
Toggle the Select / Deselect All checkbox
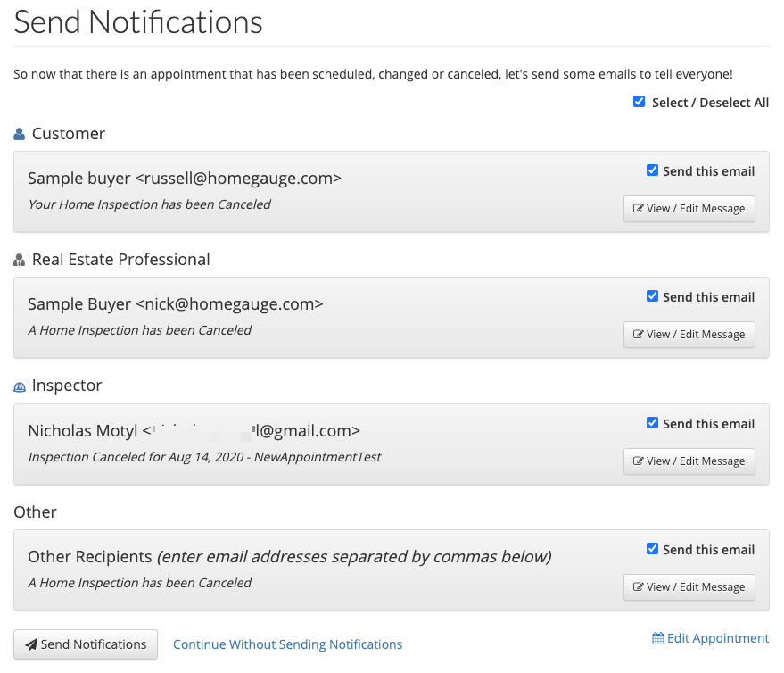pyautogui.click(x=639, y=102)
